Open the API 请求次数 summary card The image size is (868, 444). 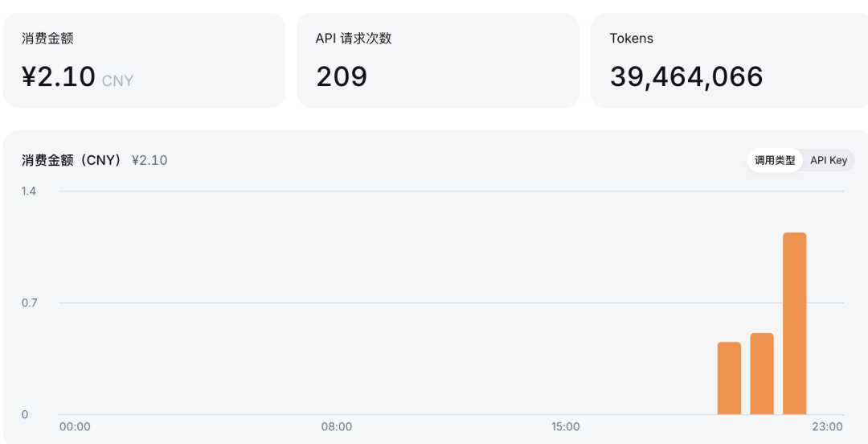[438, 60]
